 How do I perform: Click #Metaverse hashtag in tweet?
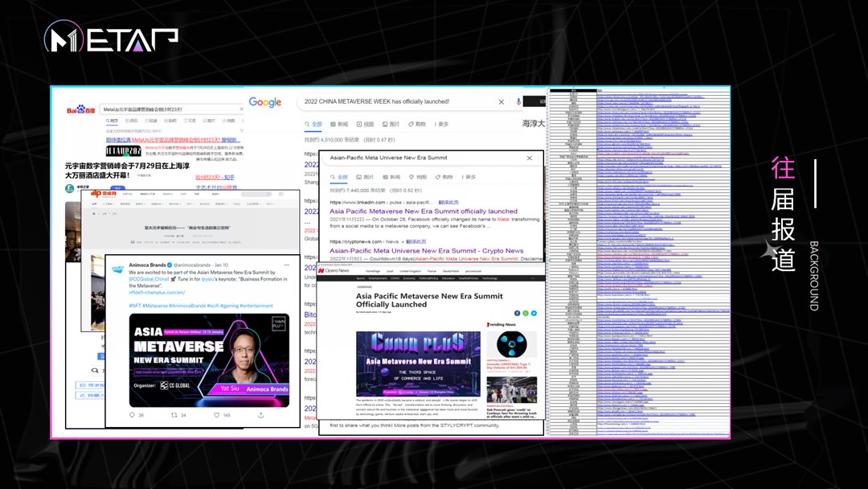pyautogui.click(x=155, y=306)
